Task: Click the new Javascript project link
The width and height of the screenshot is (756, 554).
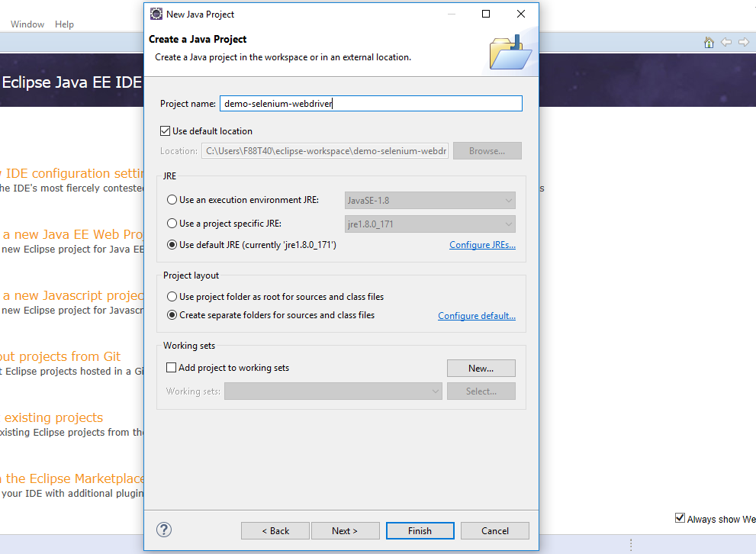Action: [72, 295]
